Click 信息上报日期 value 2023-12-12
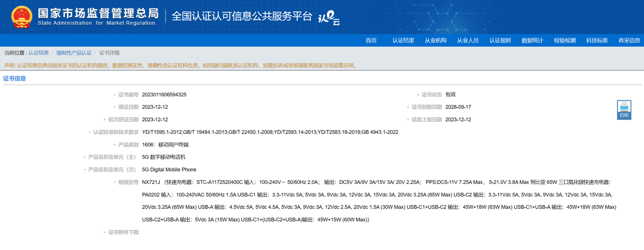This screenshot has height=250, width=644. tap(458, 120)
